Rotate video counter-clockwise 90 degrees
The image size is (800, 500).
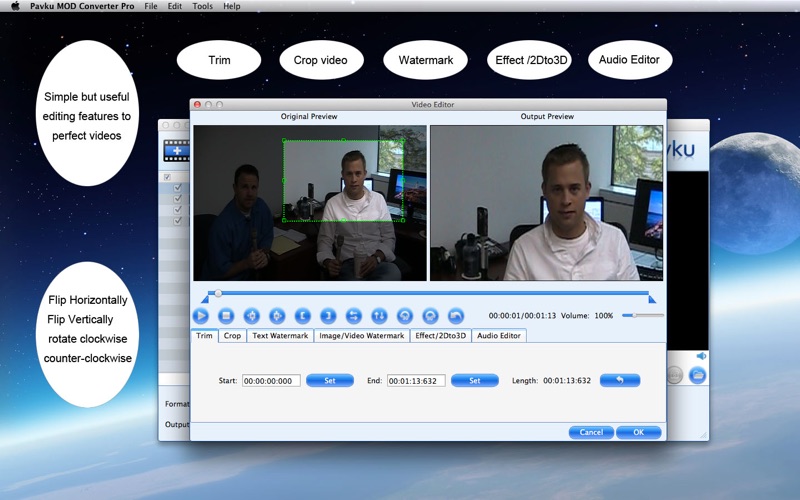(x=405, y=316)
